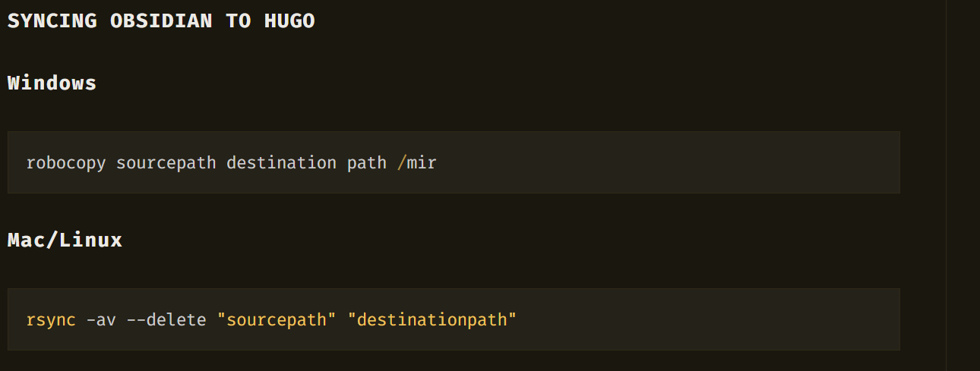The height and width of the screenshot is (371, 980).
Task: Click the word "TO" in the title
Action: (x=238, y=21)
